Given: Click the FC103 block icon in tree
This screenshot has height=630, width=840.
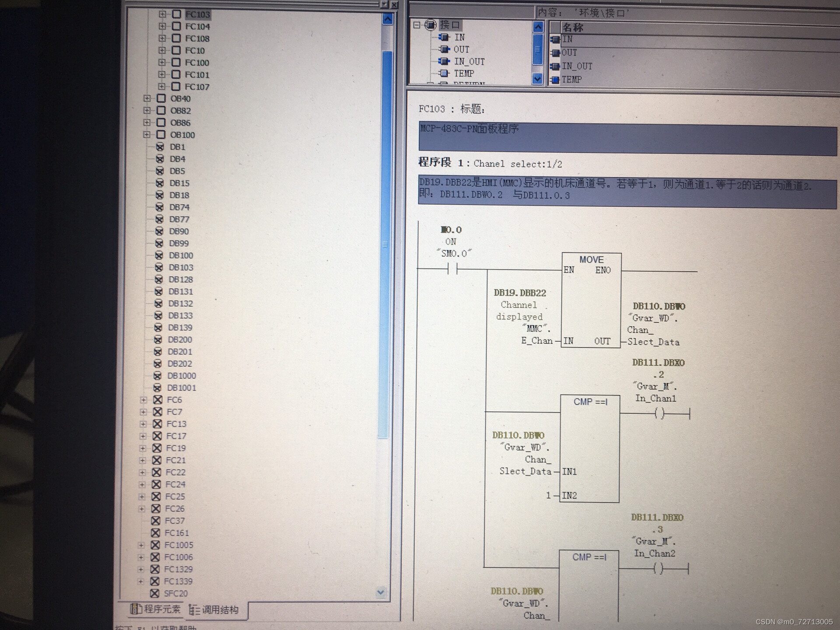Looking at the screenshot, I should pos(176,14).
